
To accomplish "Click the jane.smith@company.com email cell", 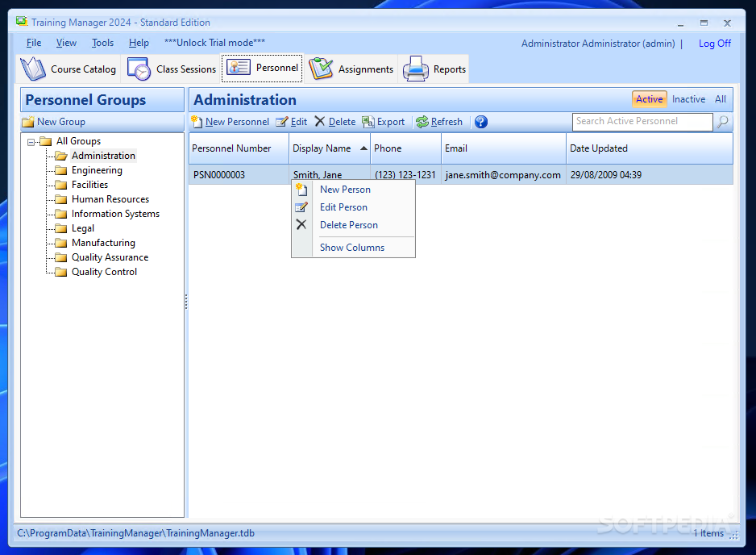I will pyautogui.click(x=503, y=175).
